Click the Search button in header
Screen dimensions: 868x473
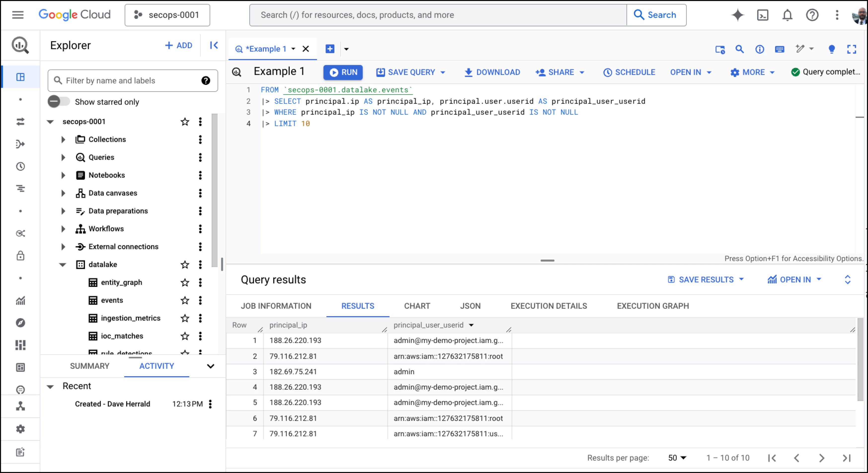(x=656, y=15)
